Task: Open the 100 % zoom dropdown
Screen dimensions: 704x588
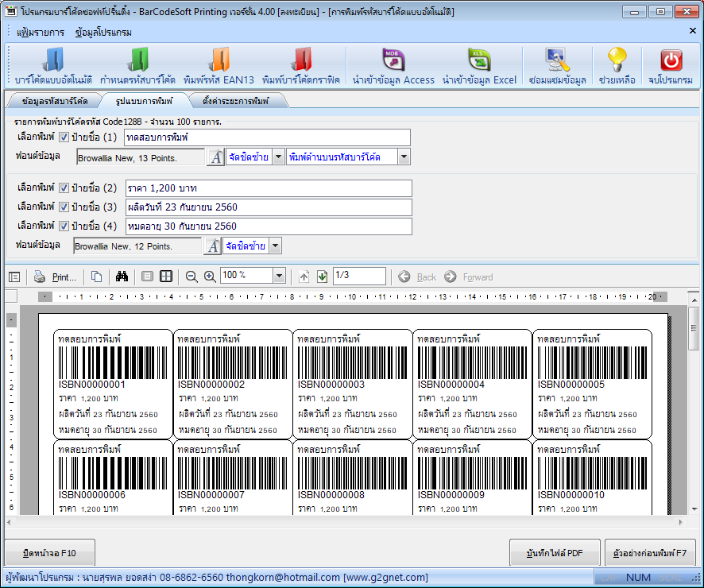Action: tap(278, 277)
